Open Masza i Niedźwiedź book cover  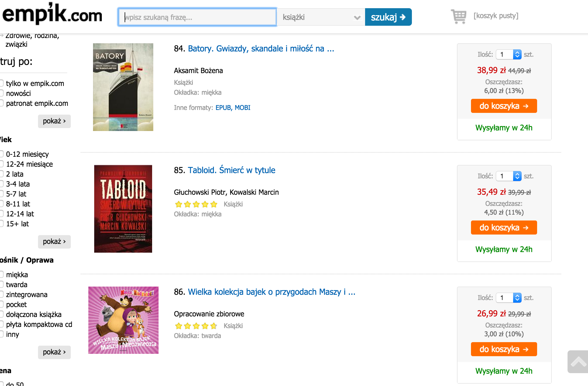point(123,320)
